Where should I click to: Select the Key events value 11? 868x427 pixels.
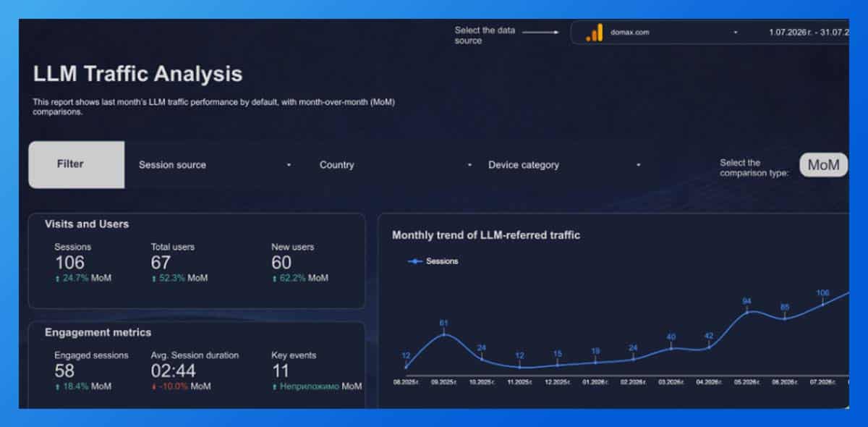click(x=280, y=371)
